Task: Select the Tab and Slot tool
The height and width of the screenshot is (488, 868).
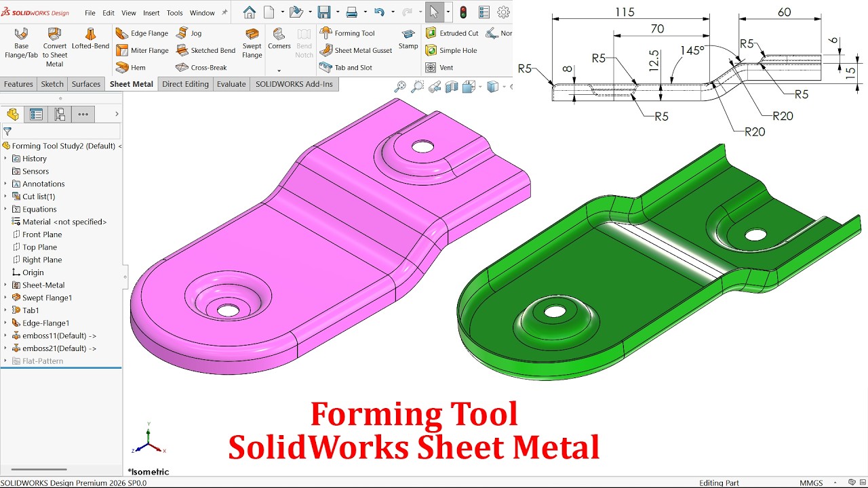Action: [346, 67]
